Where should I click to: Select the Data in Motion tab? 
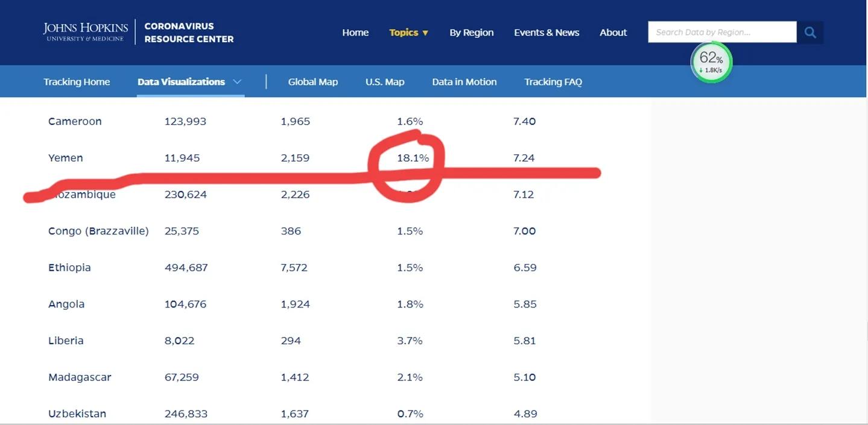click(x=464, y=82)
